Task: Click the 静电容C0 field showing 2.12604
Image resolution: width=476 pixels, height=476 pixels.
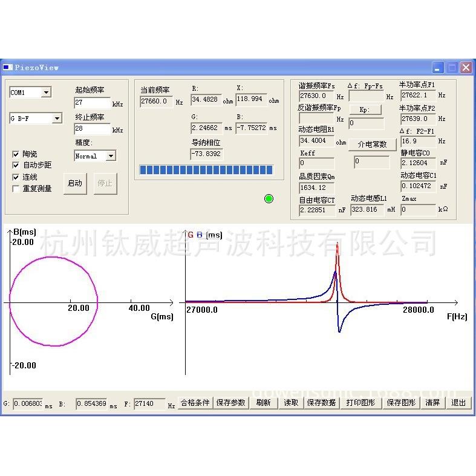Action: click(x=419, y=163)
